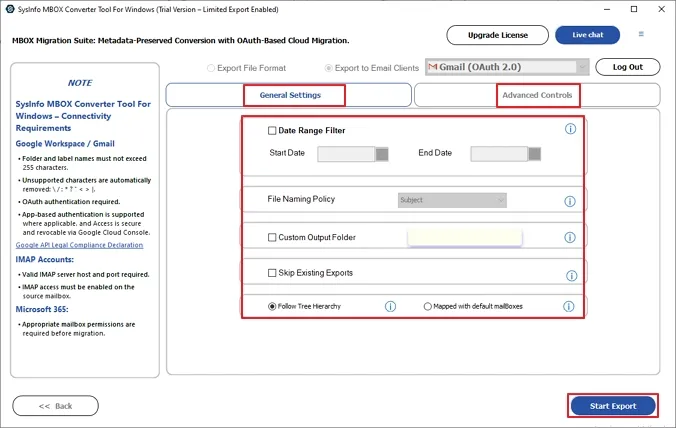This screenshot has height=428, width=676.
Task: Select Follow Tree Hierarchy radio option
Action: point(272,306)
